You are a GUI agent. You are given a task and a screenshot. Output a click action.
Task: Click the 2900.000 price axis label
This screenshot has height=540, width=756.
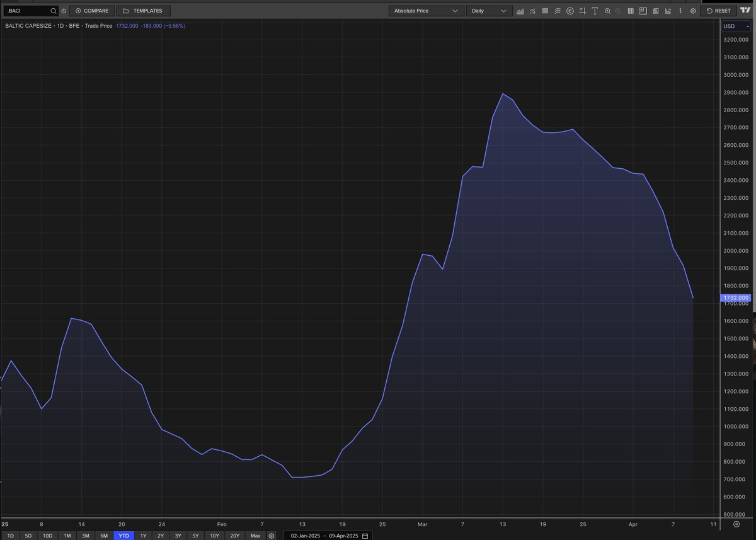[x=736, y=92]
